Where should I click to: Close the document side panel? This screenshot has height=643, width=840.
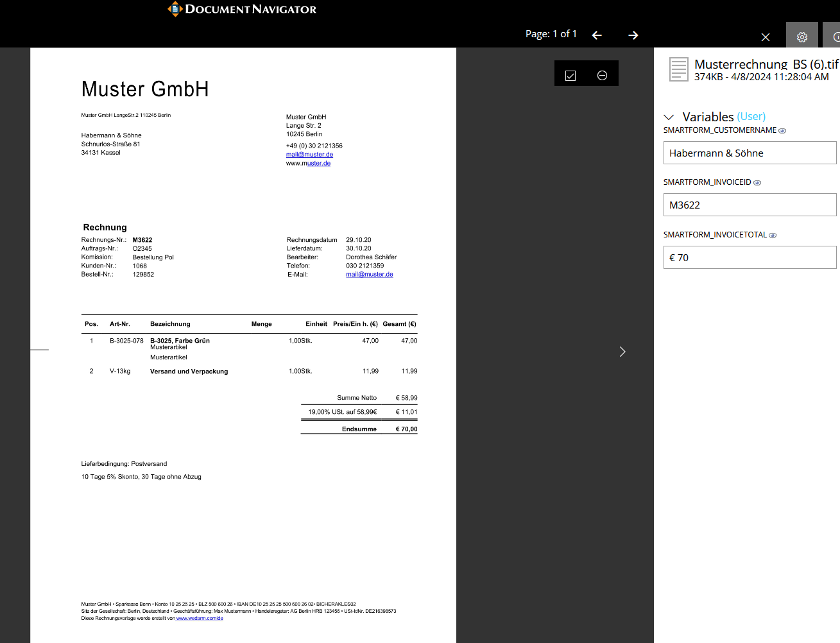765,37
